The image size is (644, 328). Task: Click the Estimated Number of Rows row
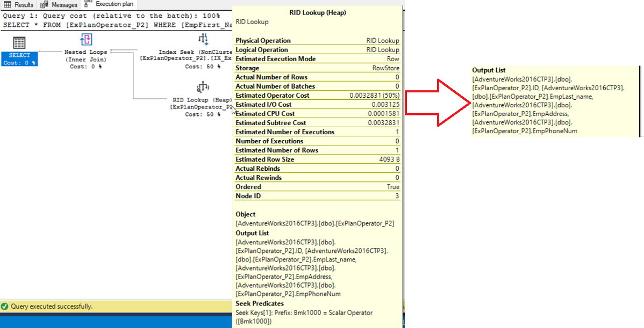pyautogui.click(x=318, y=150)
